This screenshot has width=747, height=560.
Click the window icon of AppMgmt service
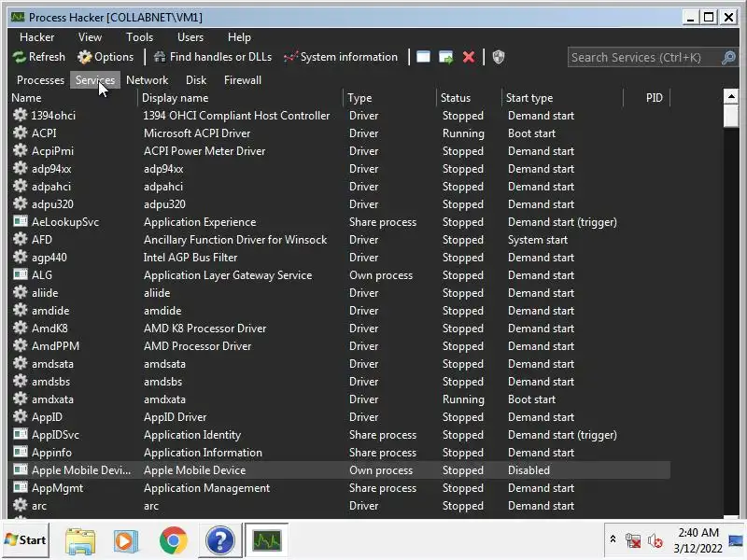pyautogui.click(x=20, y=487)
